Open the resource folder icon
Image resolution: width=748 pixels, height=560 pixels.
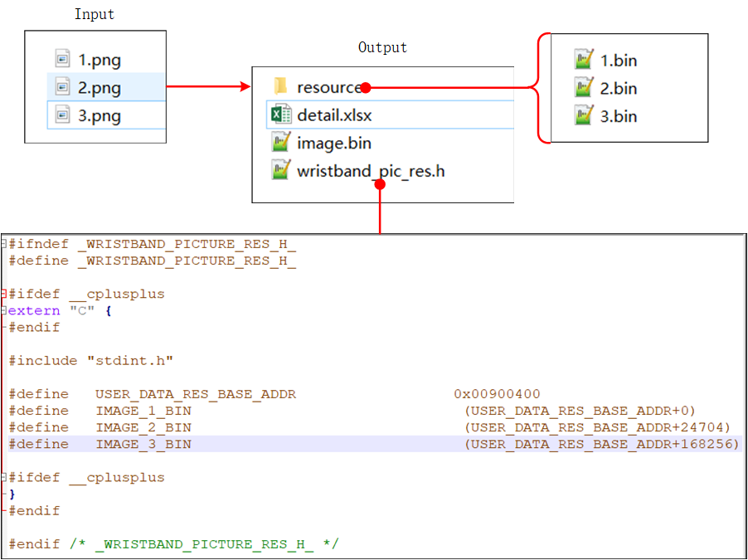[x=280, y=86]
